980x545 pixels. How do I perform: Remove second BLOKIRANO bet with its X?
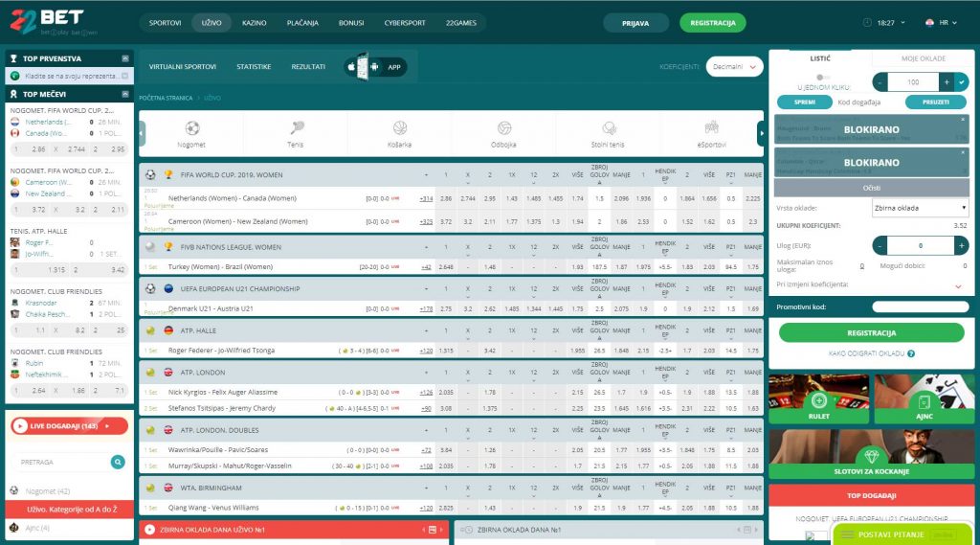[x=963, y=152]
